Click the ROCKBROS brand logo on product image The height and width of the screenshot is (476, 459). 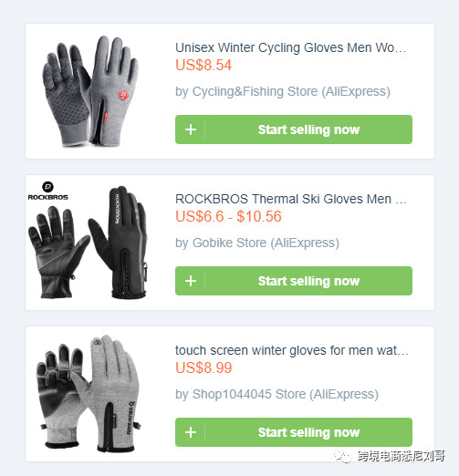[x=48, y=191]
